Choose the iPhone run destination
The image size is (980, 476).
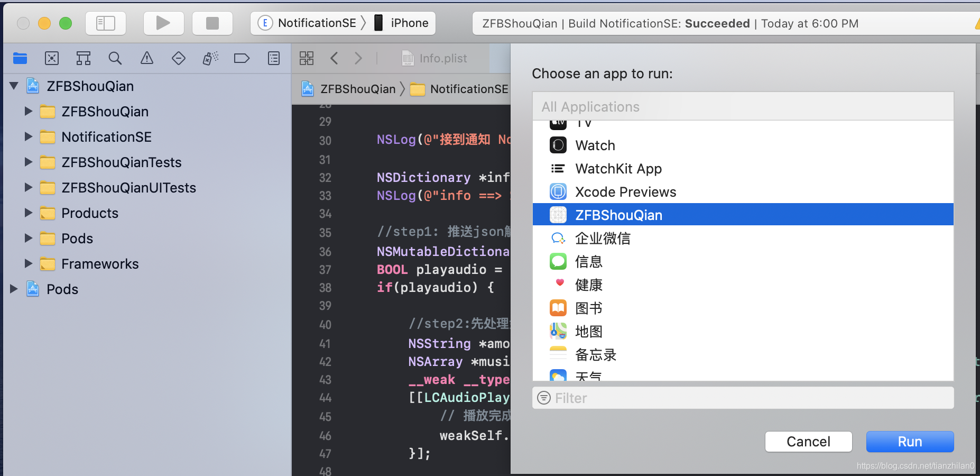point(402,23)
